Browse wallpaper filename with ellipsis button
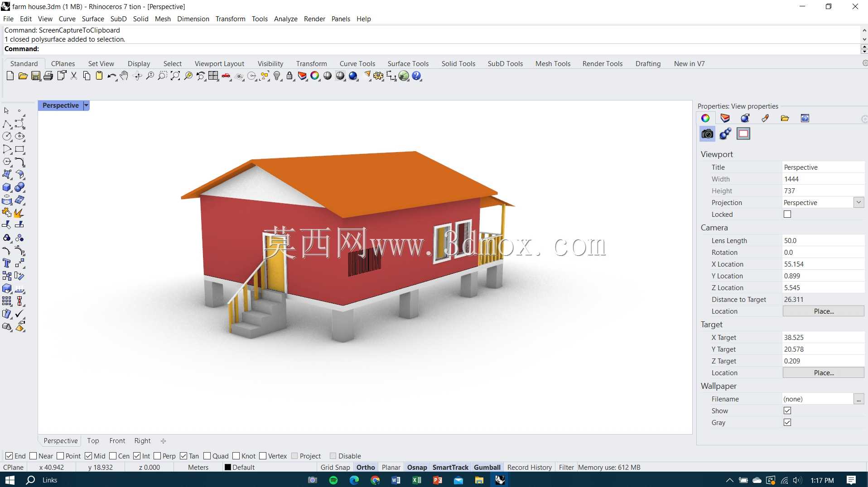Image resolution: width=868 pixels, height=487 pixels. (x=858, y=399)
